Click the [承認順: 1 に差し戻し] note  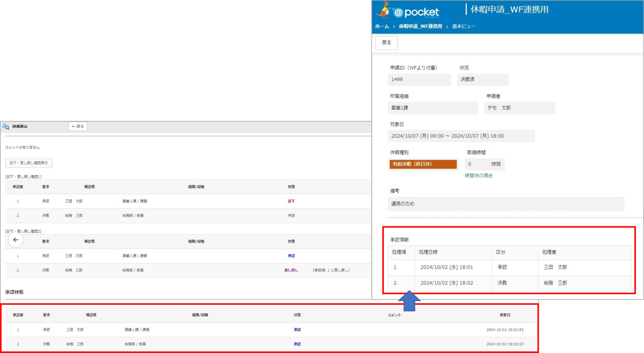pos(331,270)
